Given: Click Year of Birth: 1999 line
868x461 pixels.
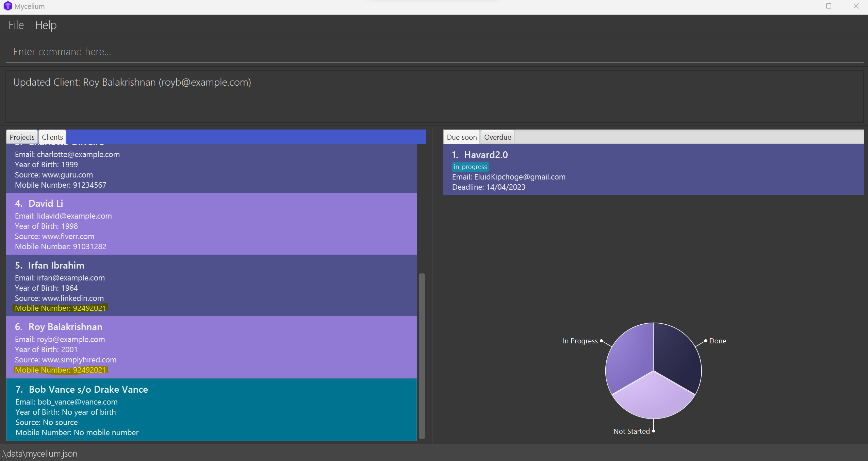Looking at the screenshot, I should click(x=46, y=165).
